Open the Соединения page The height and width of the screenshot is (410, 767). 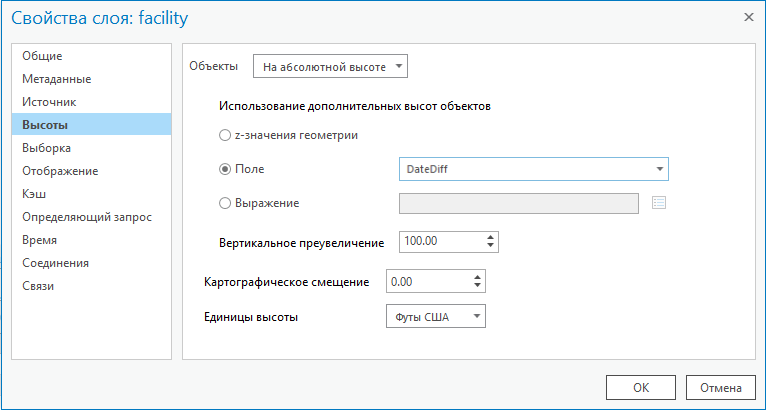(x=56, y=263)
